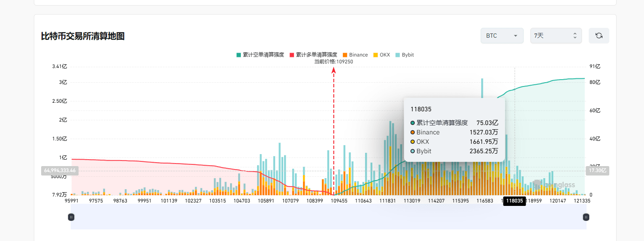Click the 当前价格:109250 label
644x241 pixels.
coord(333,62)
